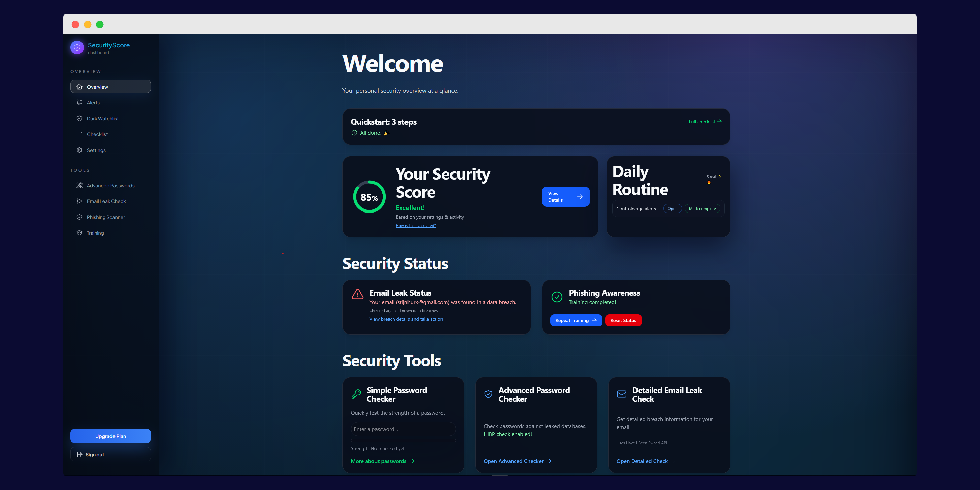Click the Settings gear icon
Image resolution: width=980 pixels, height=490 pixels.
click(x=79, y=150)
